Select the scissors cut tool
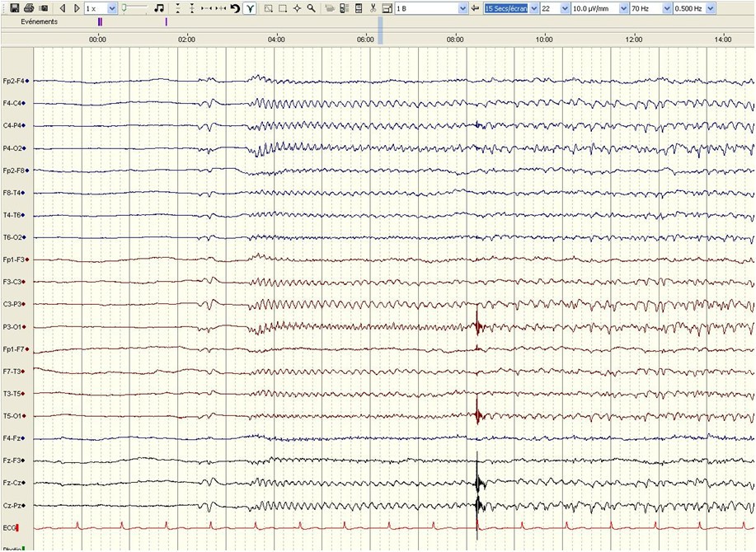This screenshot has width=756, height=552. [x=373, y=7]
